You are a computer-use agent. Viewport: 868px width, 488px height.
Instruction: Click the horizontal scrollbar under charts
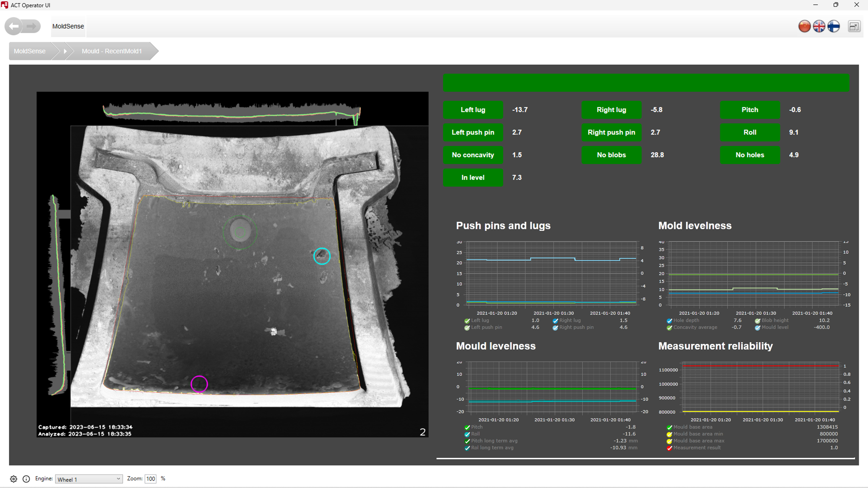pyautogui.click(x=646, y=458)
